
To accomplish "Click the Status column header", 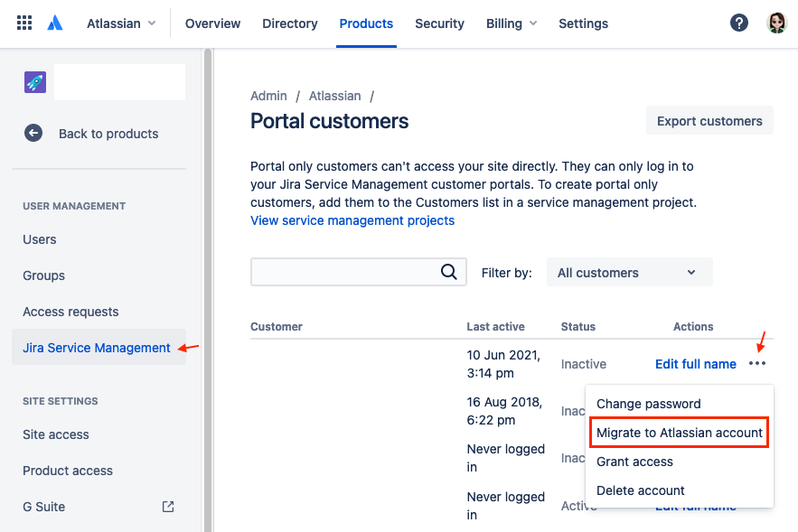I will coord(578,327).
